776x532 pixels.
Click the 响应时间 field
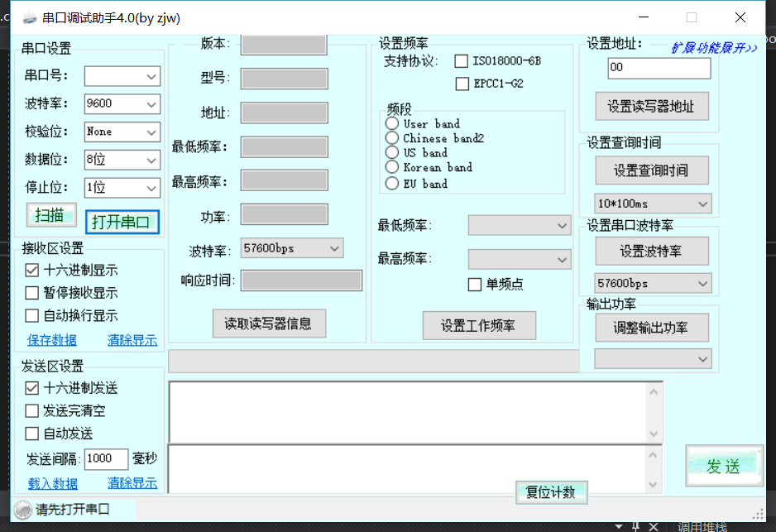tap(301, 280)
